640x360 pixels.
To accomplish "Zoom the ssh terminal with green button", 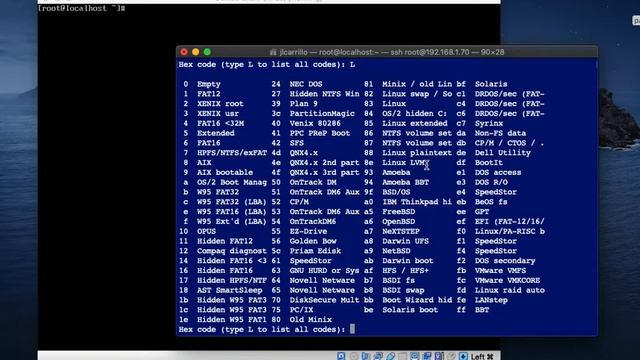I will tap(207, 52).
